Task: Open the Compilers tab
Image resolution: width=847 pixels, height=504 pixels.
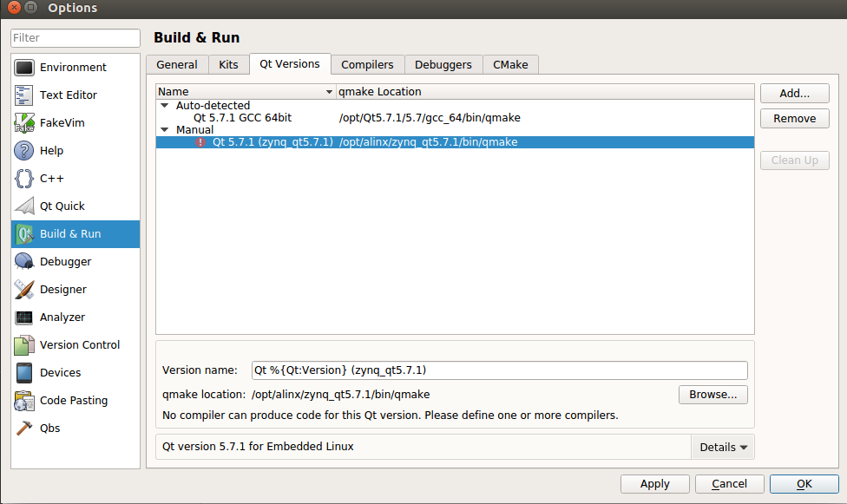Action: (x=367, y=65)
